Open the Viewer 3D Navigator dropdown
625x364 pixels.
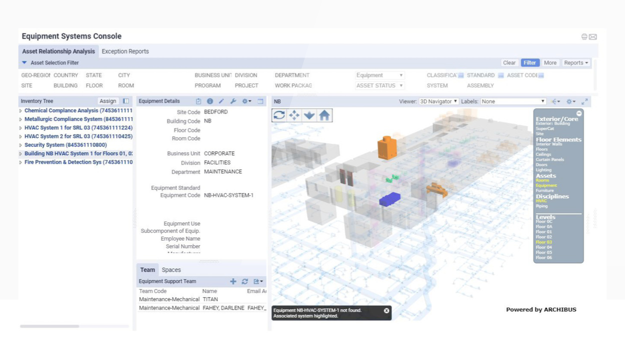click(438, 101)
